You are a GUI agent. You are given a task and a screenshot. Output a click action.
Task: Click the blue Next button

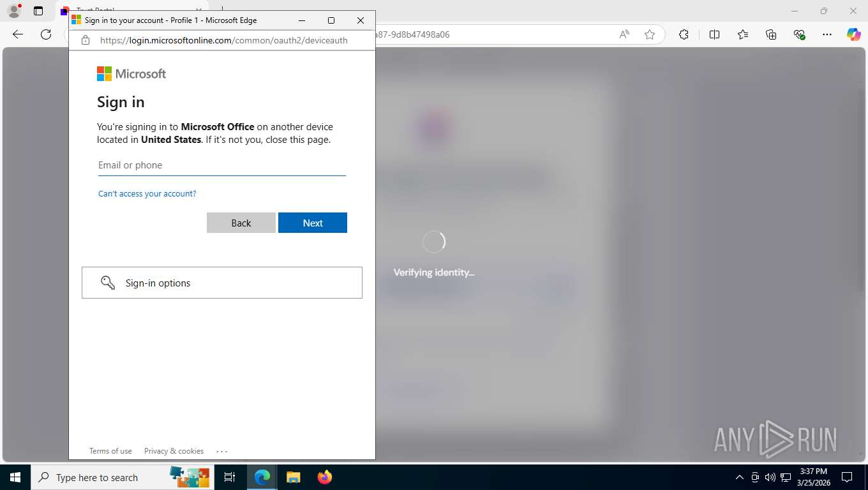point(313,223)
